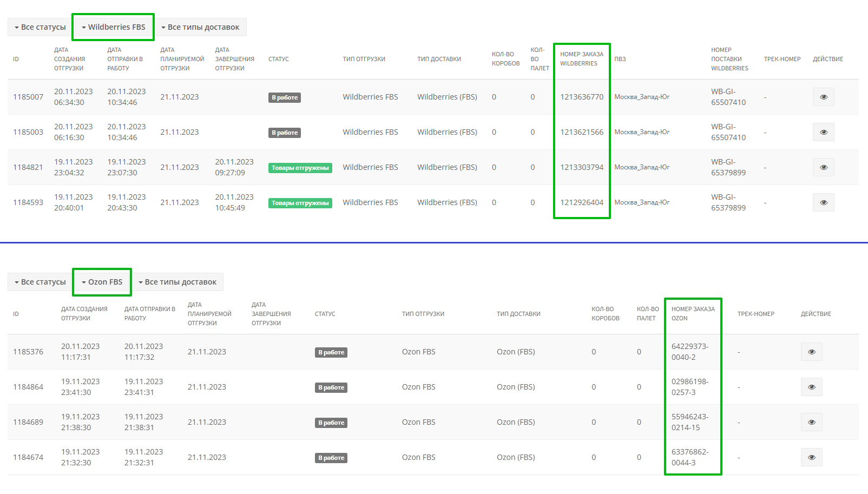
Task: Click Ozon order number 64229373-0040-2
Action: click(690, 352)
